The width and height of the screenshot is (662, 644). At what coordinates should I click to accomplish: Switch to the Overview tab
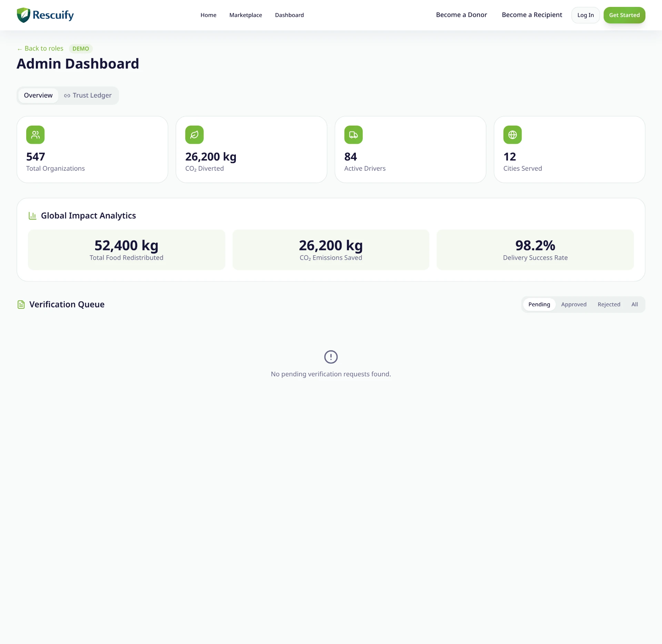[x=38, y=96]
